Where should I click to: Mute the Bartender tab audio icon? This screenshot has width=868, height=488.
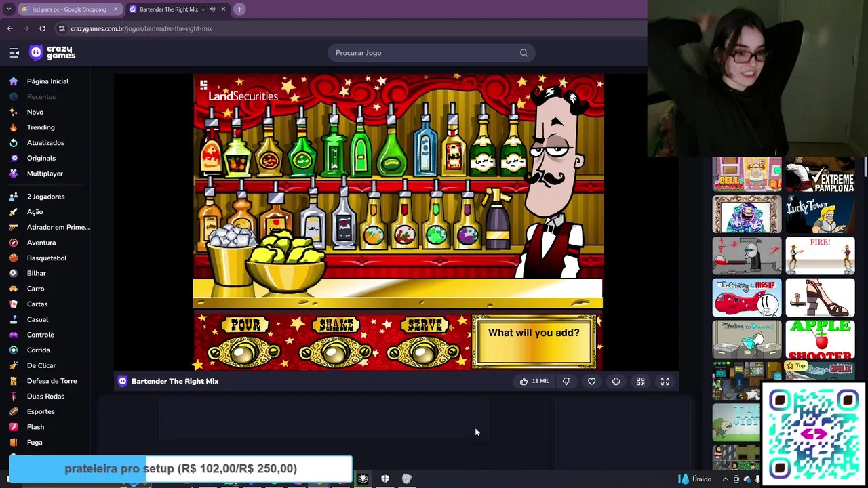click(212, 9)
